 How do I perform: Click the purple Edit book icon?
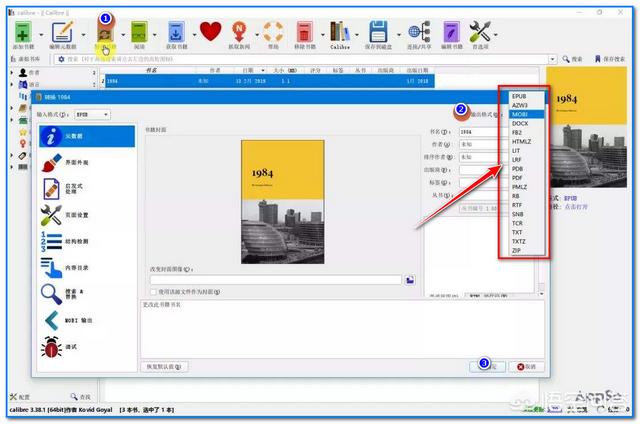coord(451,32)
